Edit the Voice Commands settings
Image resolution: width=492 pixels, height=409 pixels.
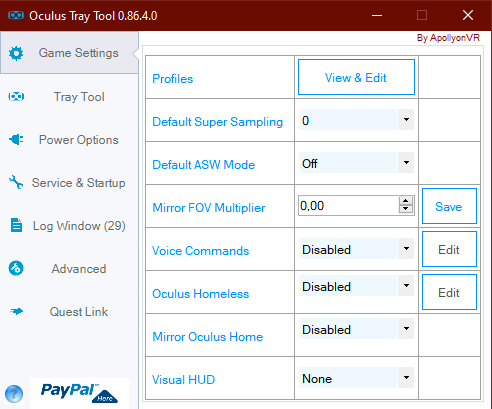449,249
